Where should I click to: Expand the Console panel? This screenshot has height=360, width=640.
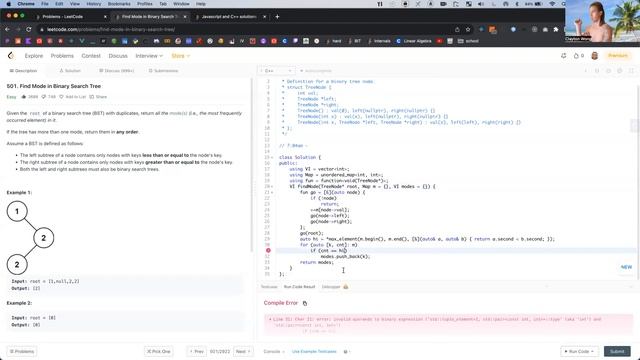coord(274,351)
